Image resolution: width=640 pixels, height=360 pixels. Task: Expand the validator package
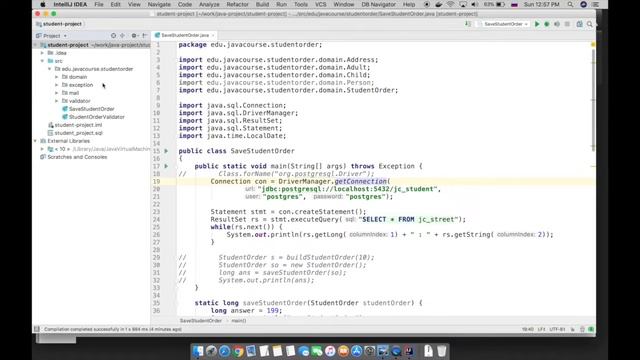point(57,101)
